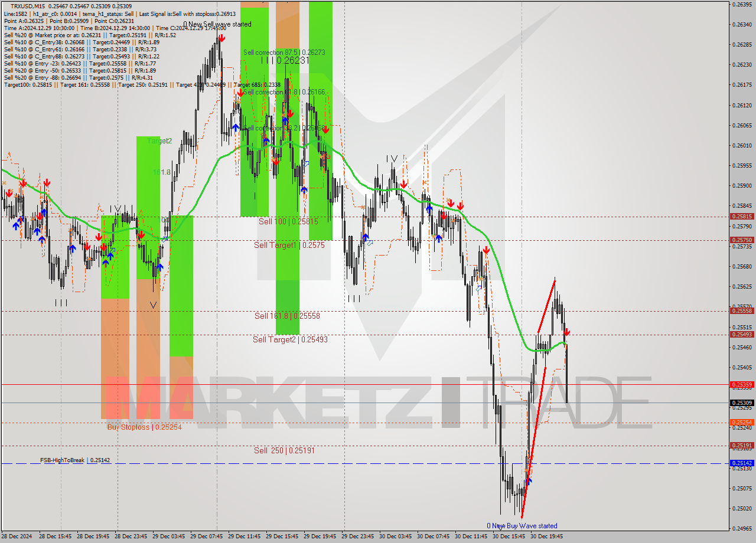This screenshot has width=756, height=543.
Task: Click the '30 Dec 03:45' time axis label
Action: [396, 537]
